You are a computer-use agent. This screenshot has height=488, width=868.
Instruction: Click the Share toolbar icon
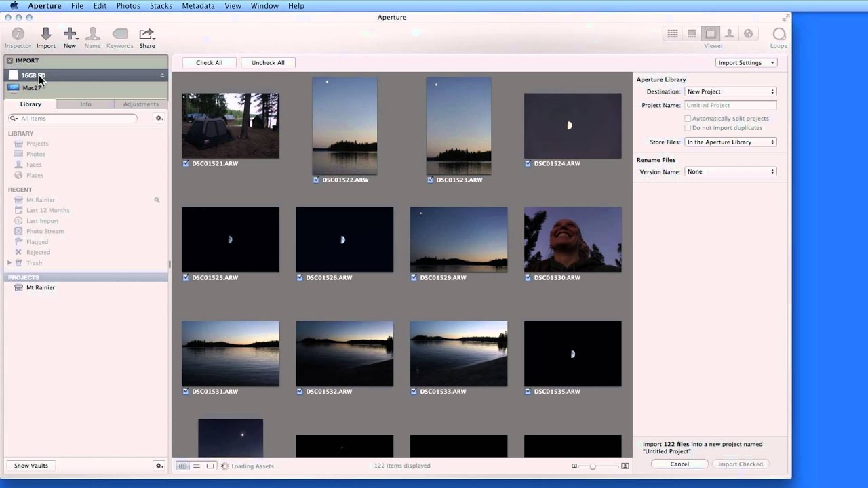(x=146, y=34)
